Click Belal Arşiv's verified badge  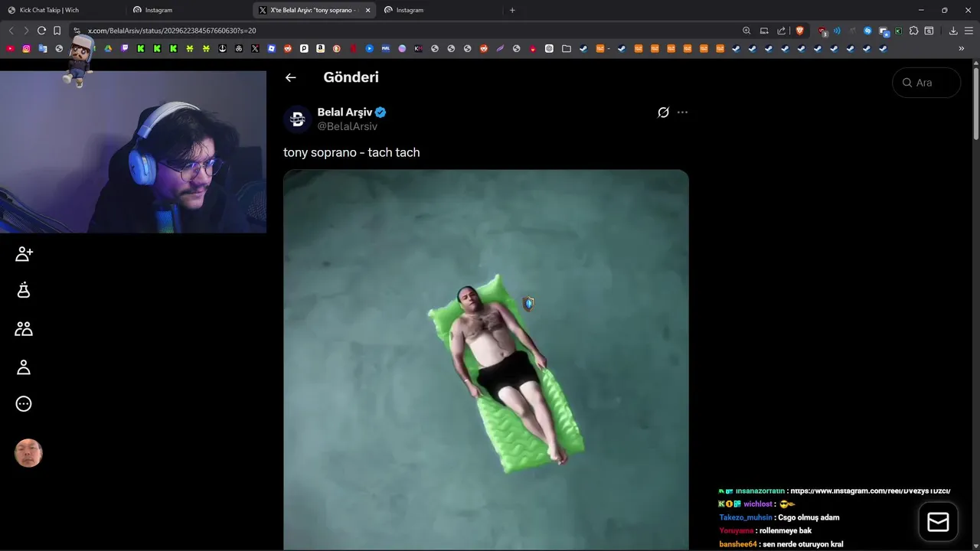tap(381, 112)
